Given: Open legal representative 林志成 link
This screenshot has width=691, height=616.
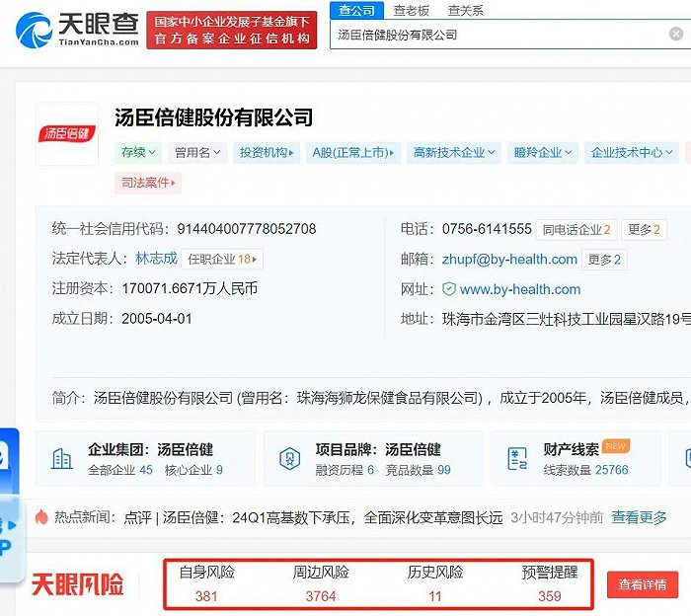Looking at the screenshot, I should click(x=156, y=259).
